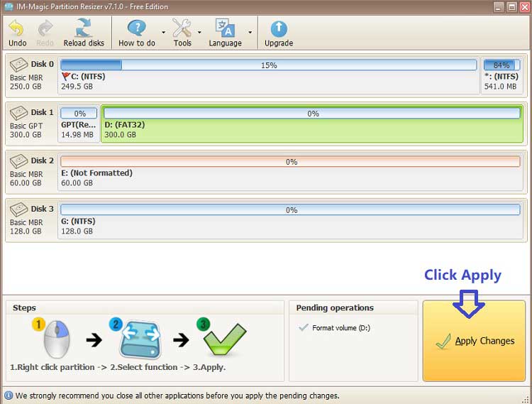
Task: Expand the How to do dropdown arrow
Action: [164, 32]
